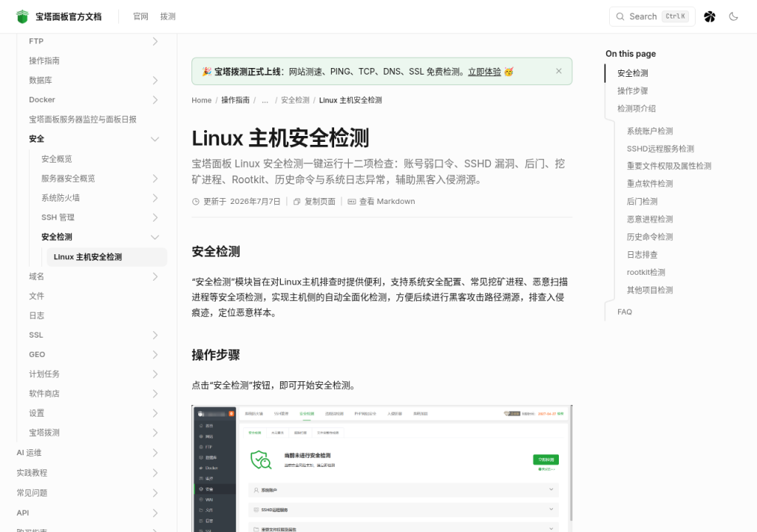Expand 宝塔拨测 sidebar chevron
Screen dimensions: 757x532
tap(155, 433)
